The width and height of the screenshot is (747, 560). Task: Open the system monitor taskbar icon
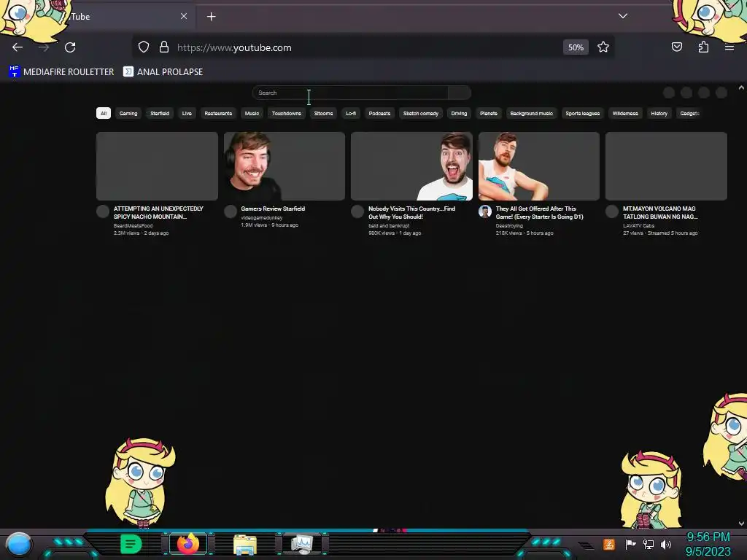click(303, 544)
